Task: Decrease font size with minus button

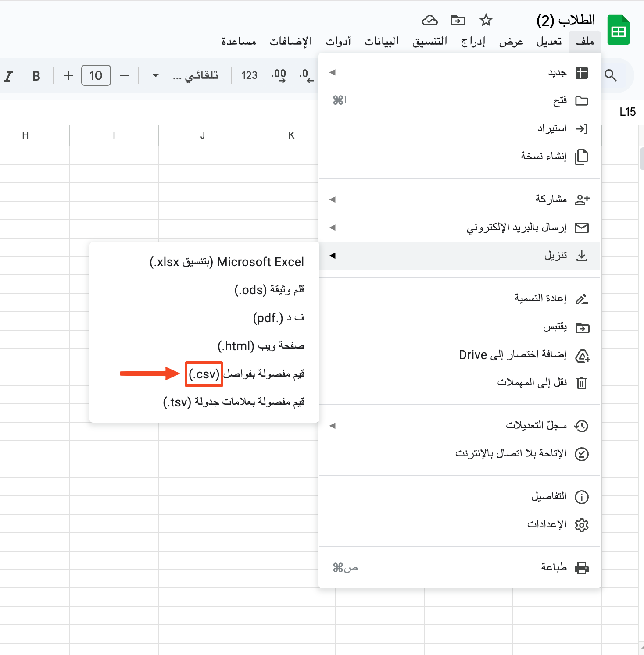Action: tap(125, 75)
